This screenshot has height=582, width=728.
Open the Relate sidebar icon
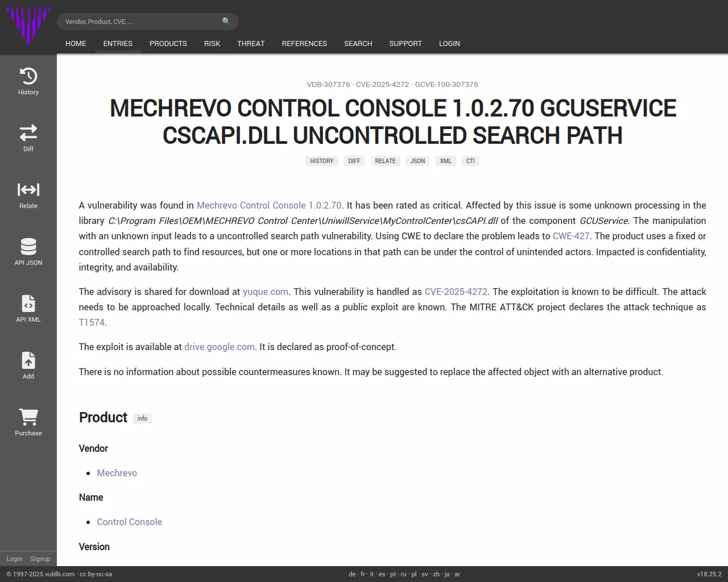pos(28,190)
